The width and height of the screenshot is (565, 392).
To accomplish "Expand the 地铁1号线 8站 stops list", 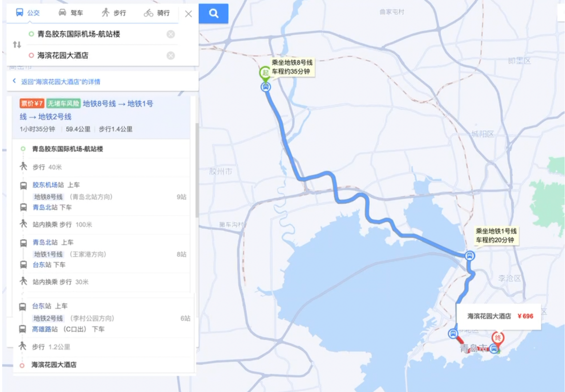I will pyautogui.click(x=182, y=255).
